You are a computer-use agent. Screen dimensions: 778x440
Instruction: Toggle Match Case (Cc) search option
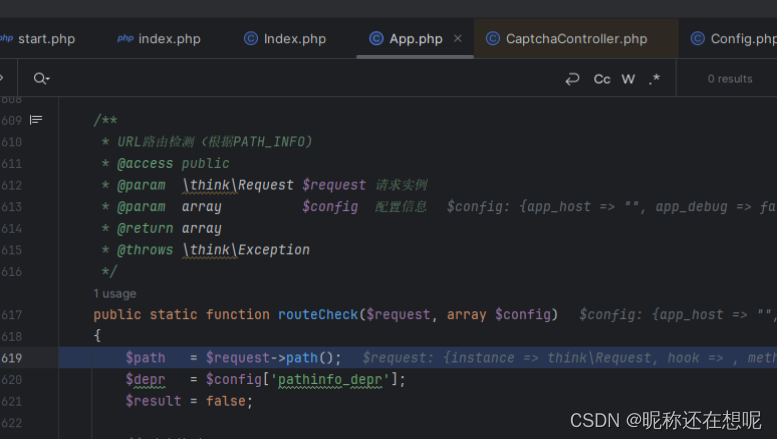pyautogui.click(x=602, y=79)
